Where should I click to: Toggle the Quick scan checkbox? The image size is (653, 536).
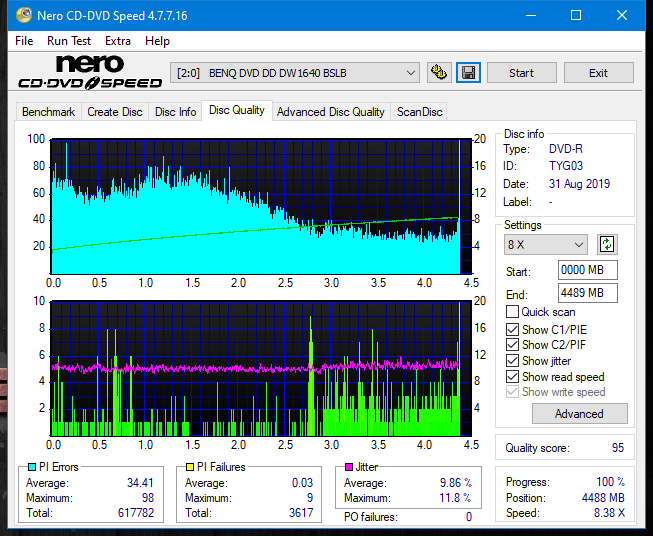(x=512, y=312)
